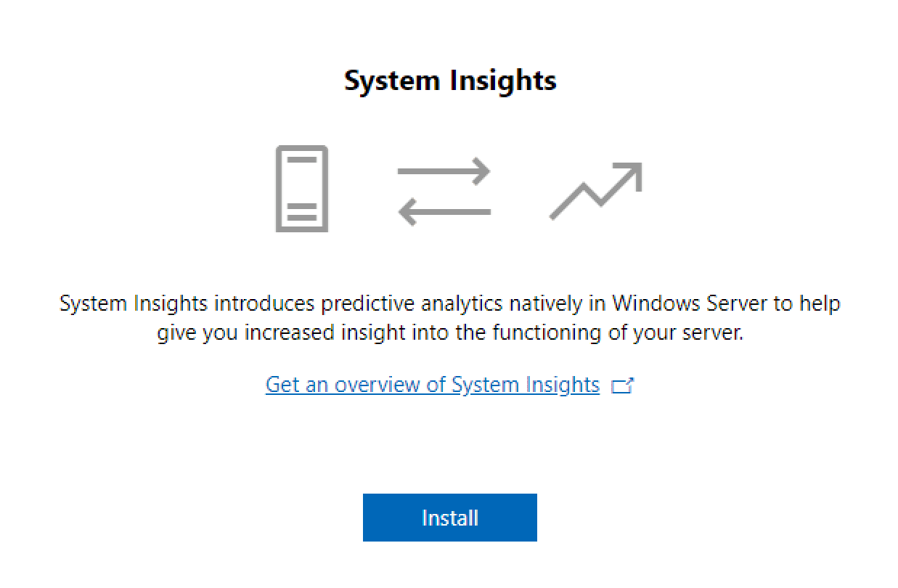Click the external link icon beside overview link

coord(622,385)
